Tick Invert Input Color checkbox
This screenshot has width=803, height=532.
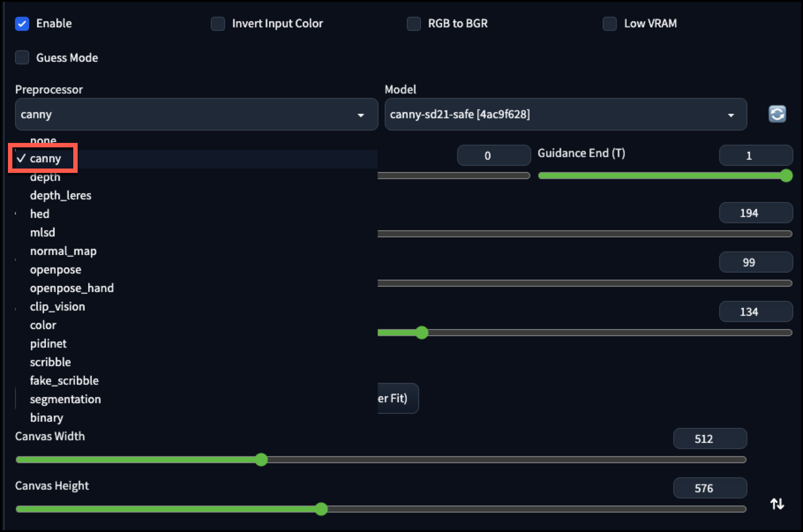point(218,23)
